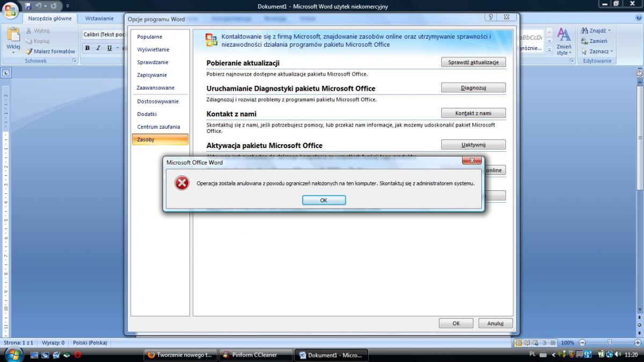Click the Zamień replace icon
Screen dimensions: 644x362
[x=584, y=41]
